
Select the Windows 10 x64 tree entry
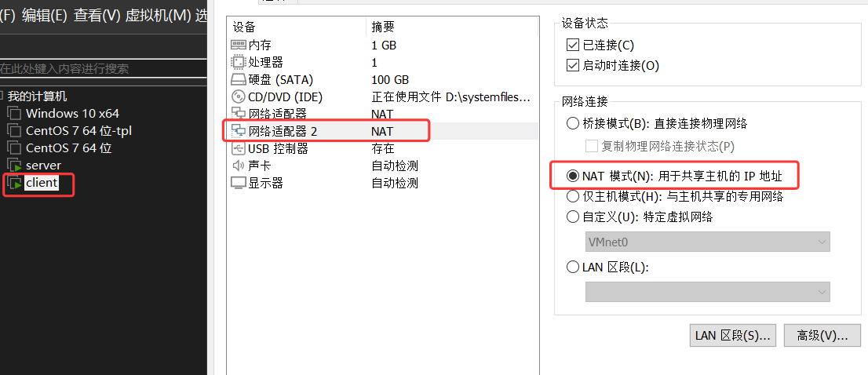(72, 114)
